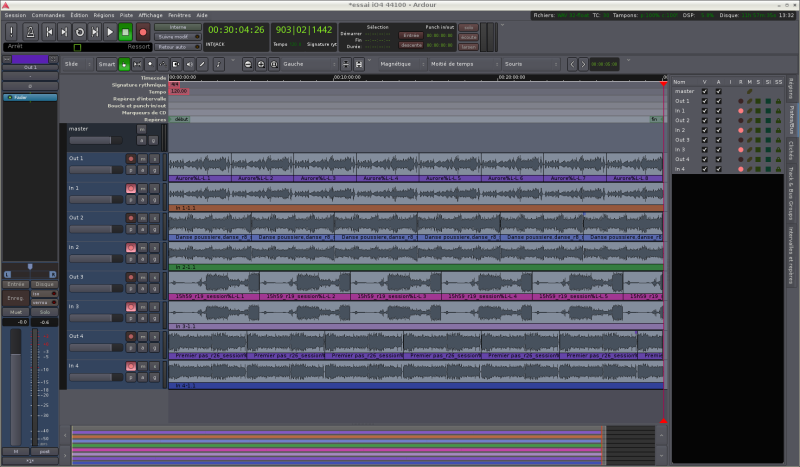The width and height of the screenshot is (800, 467).
Task: Click the Interne sync button
Action: 178,27
